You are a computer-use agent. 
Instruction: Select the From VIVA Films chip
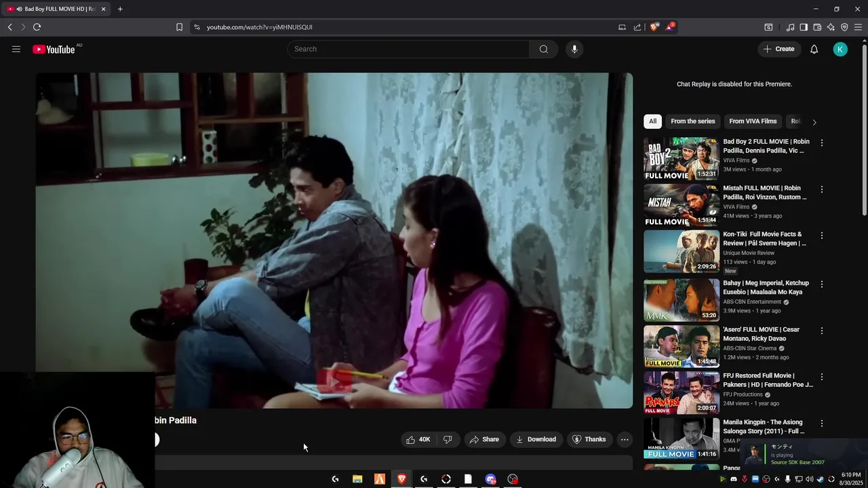pyautogui.click(x=753, y=121)
